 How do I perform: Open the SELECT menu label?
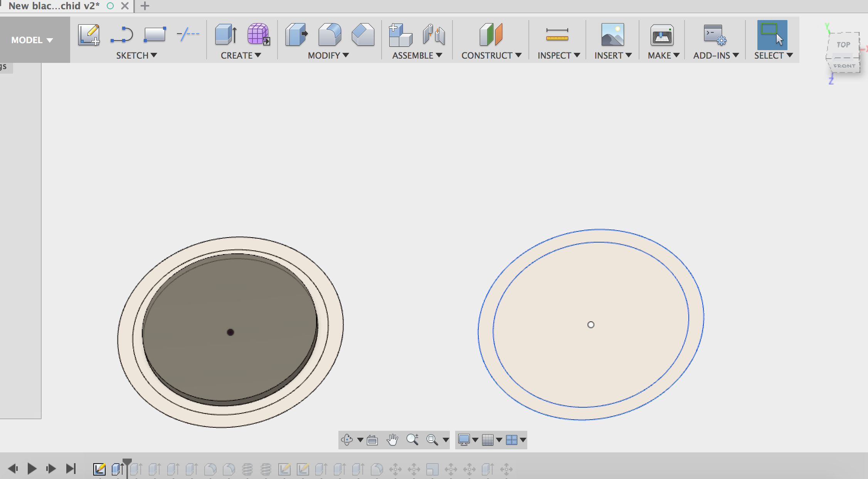tap(773, 56)
